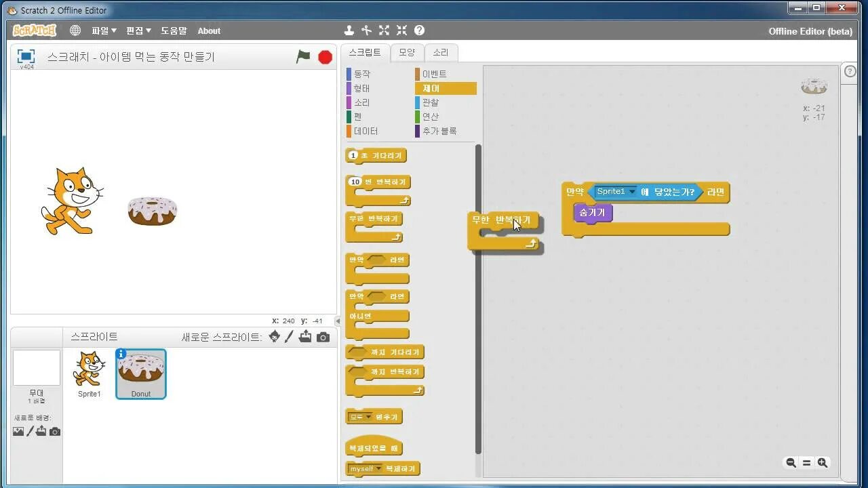Select the duplicate stamp tool
This screenshot has width=868, height=488.
[349, 30]
